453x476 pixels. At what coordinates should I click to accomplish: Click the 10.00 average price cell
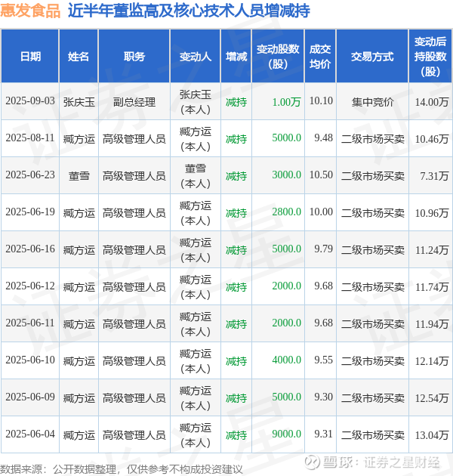[321, 212]
